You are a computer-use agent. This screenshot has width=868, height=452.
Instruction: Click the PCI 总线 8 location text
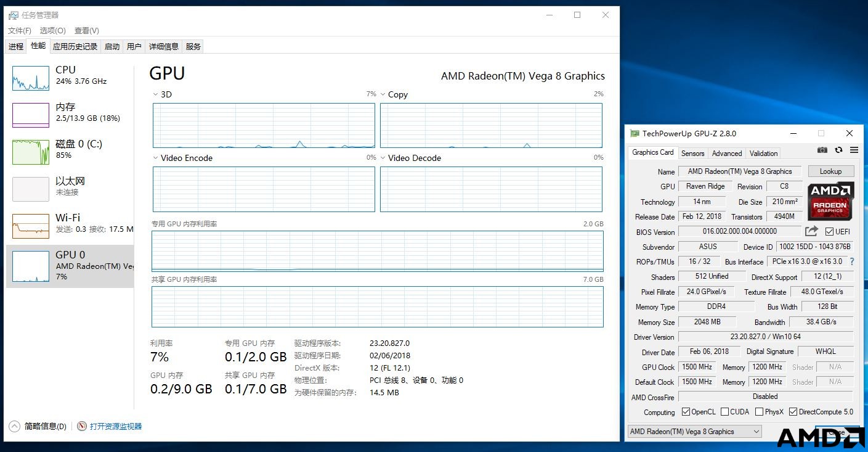click(416, 380)
